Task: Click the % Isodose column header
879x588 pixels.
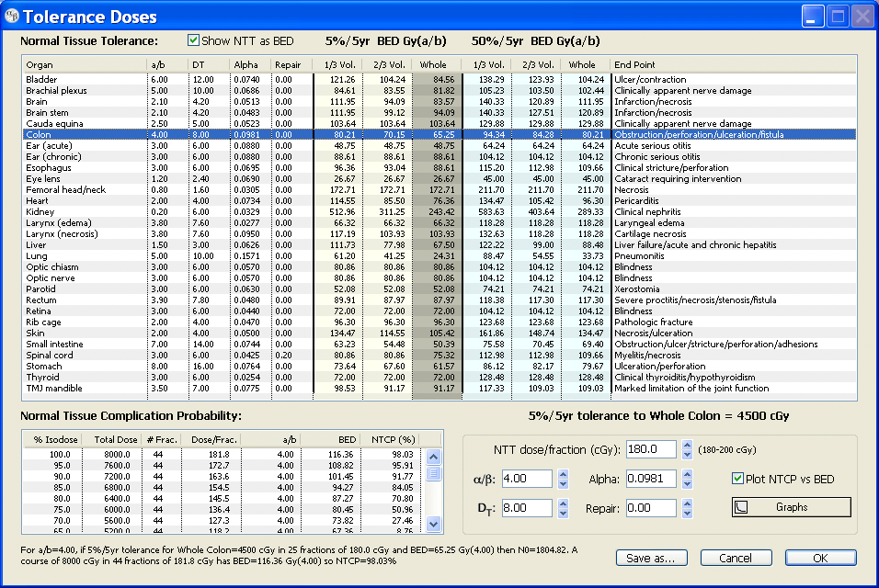Action: pyautogui.click(x=52, y=439)
